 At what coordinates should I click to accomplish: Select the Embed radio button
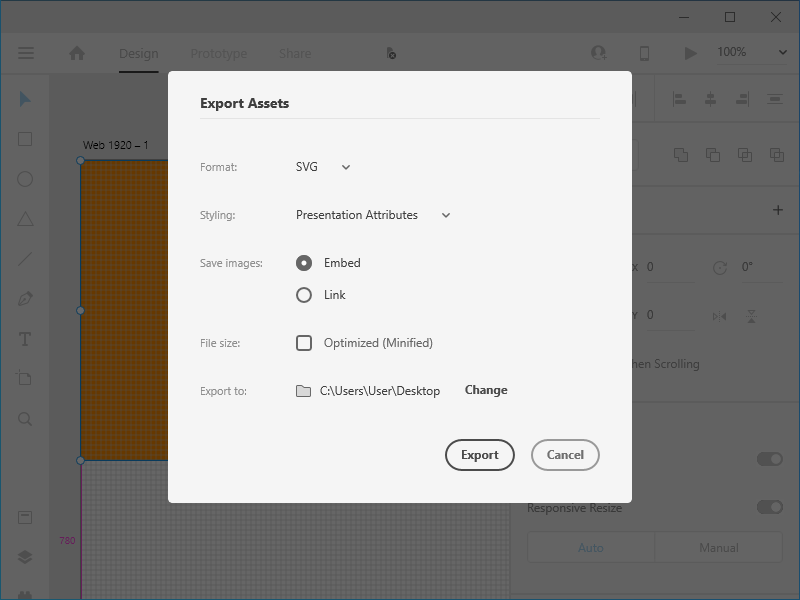[x=304, y=263]
